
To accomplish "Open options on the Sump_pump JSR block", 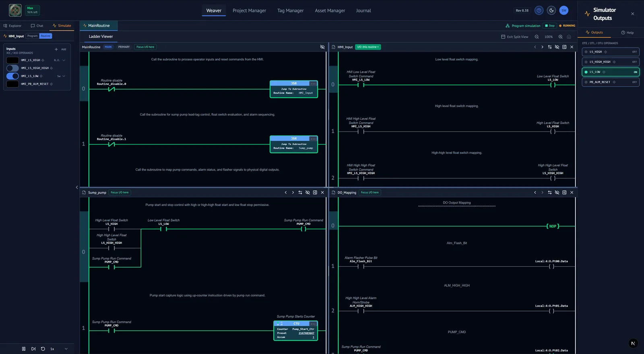I will 313,139.
